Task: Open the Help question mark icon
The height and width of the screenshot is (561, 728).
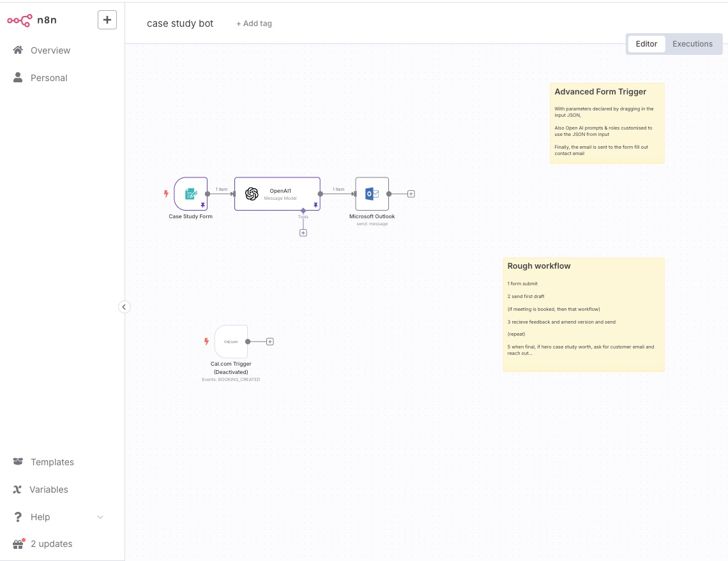Action: click(x=18, y=517)
